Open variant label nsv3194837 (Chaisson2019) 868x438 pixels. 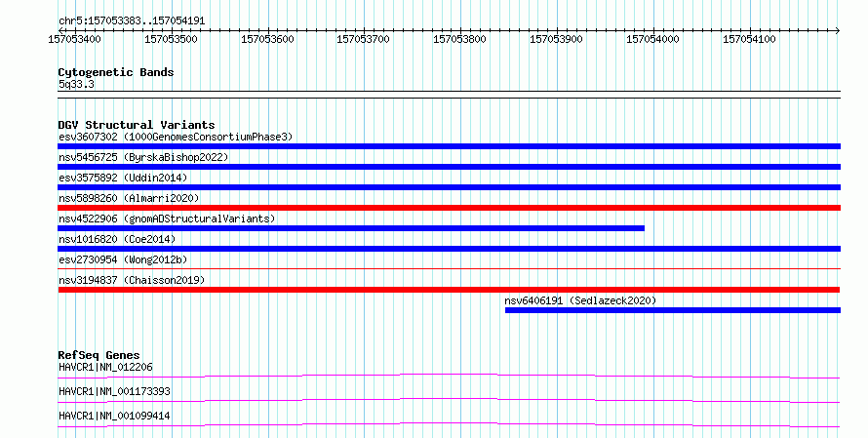pyautogui.click(x=132, y=280)
